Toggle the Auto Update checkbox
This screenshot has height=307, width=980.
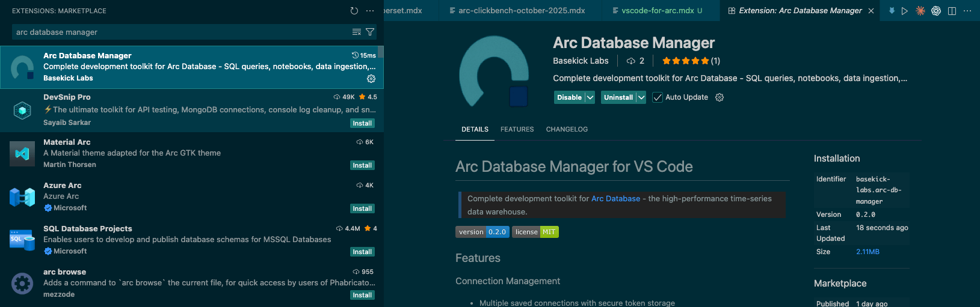tap(658, 97)
